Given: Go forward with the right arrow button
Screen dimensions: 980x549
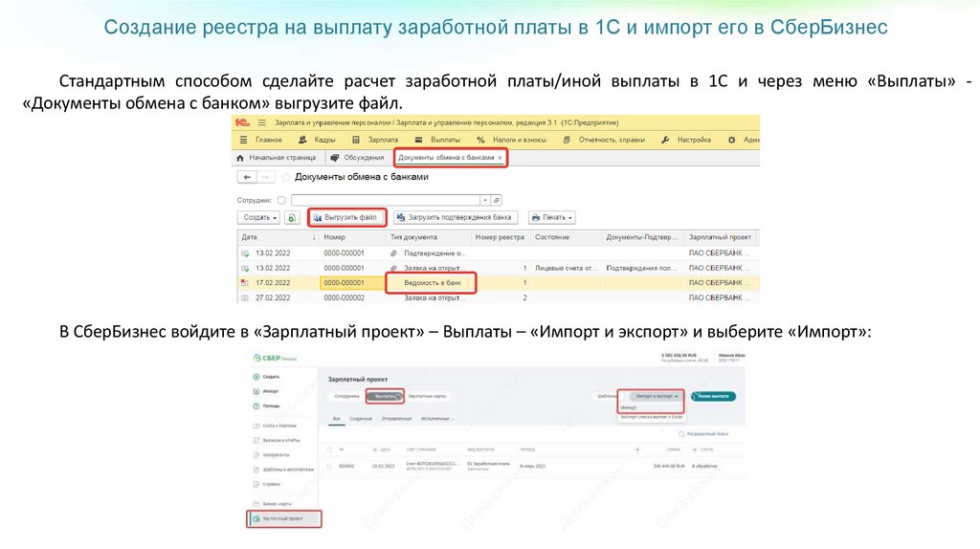Looking at the screenshot, I should [x=266, y=177].
